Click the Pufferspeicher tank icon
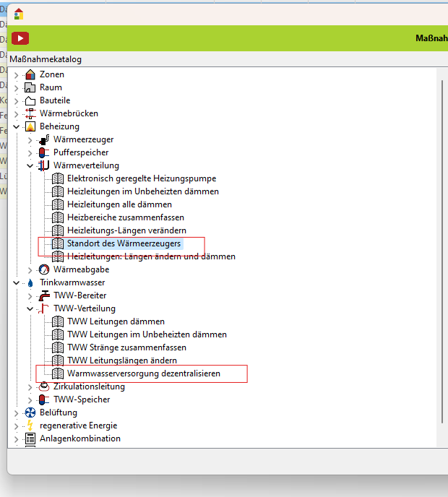 43,152
